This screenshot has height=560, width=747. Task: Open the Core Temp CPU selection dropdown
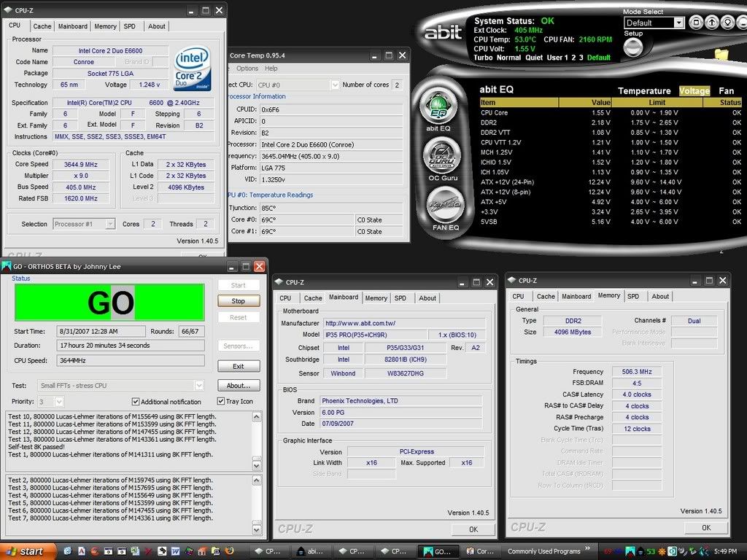tap(335, 85)
